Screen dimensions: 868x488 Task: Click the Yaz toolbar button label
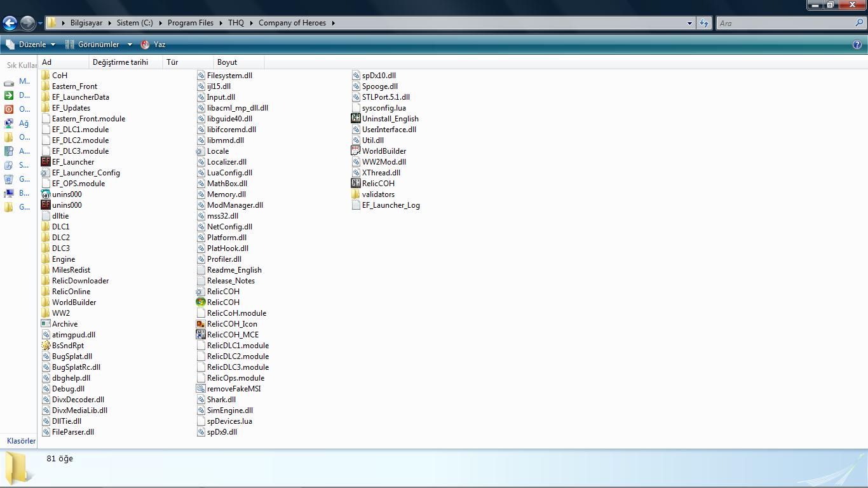coord(159,44)
